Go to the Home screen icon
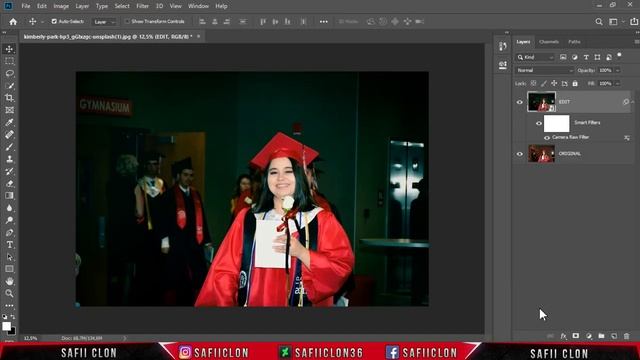Screen dimensions: 640x360 click(x=13, y=22)
